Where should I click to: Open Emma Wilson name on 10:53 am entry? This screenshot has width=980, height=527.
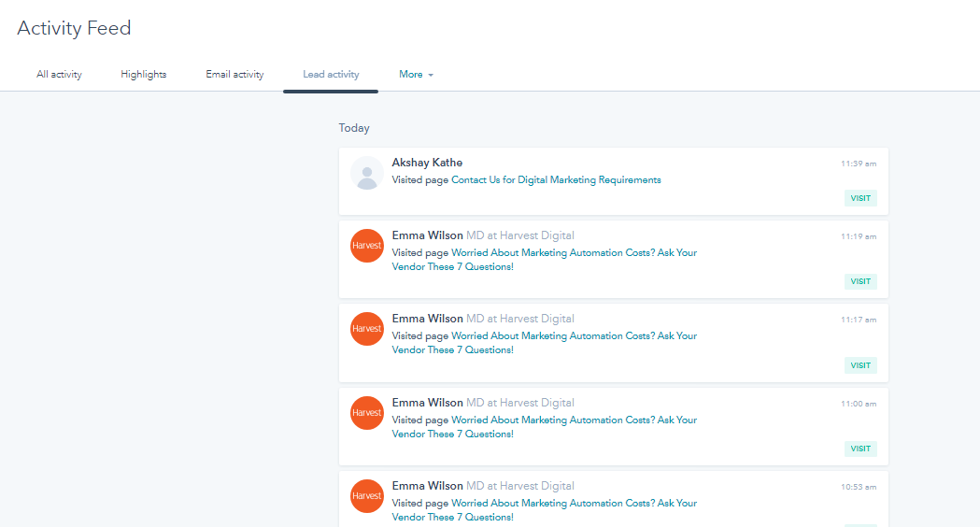[428, 486]
